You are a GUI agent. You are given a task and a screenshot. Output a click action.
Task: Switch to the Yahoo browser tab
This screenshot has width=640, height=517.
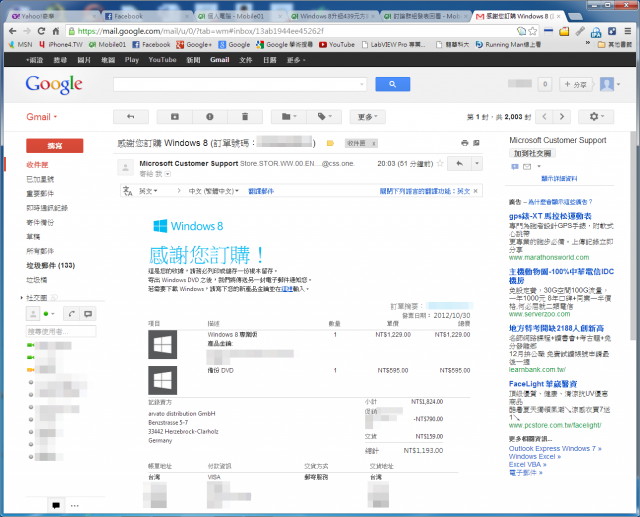(53, 16)
